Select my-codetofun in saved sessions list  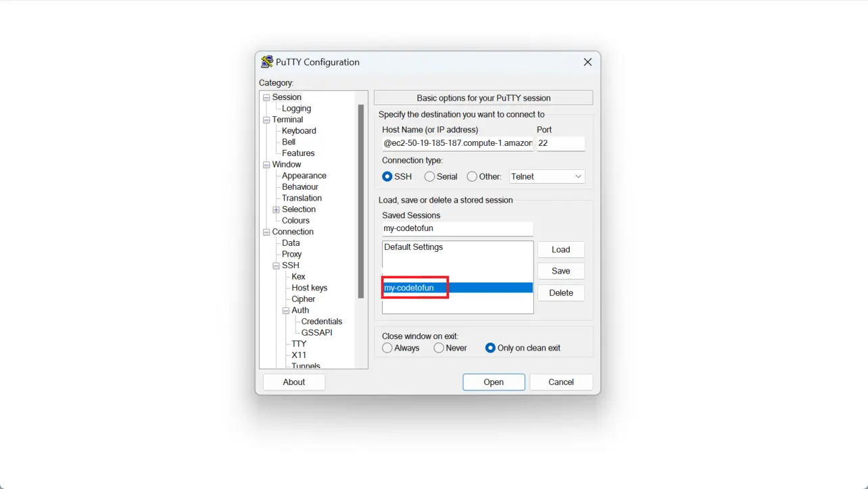click(458, 288)
